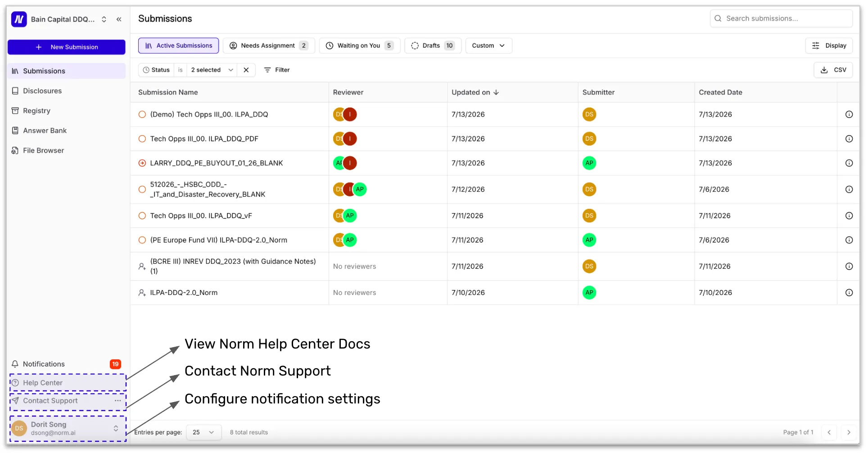868x453 pixels.
Task: Open the (PE Europe Fund VII) ILPA-DDQ-2.0_Norm submission
Action: tap(218, 240)
